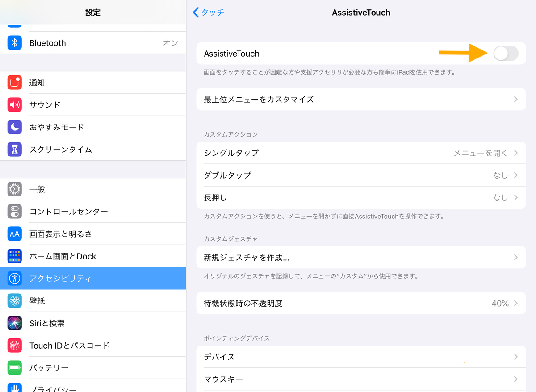Tap the アクセシビリティ person icon
The image size is (536, 392).
coord(15,279)
